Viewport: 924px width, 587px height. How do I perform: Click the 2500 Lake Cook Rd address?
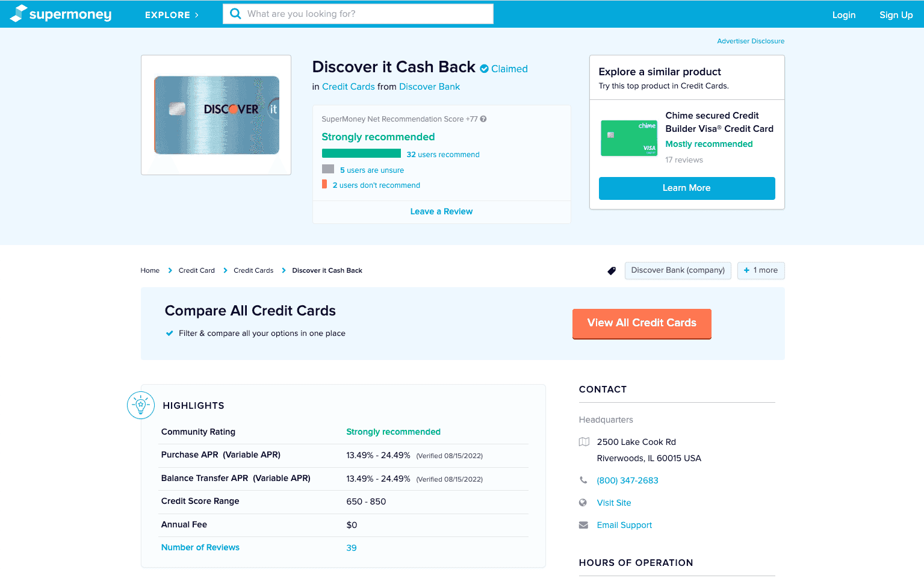click(x=636, y=442)
